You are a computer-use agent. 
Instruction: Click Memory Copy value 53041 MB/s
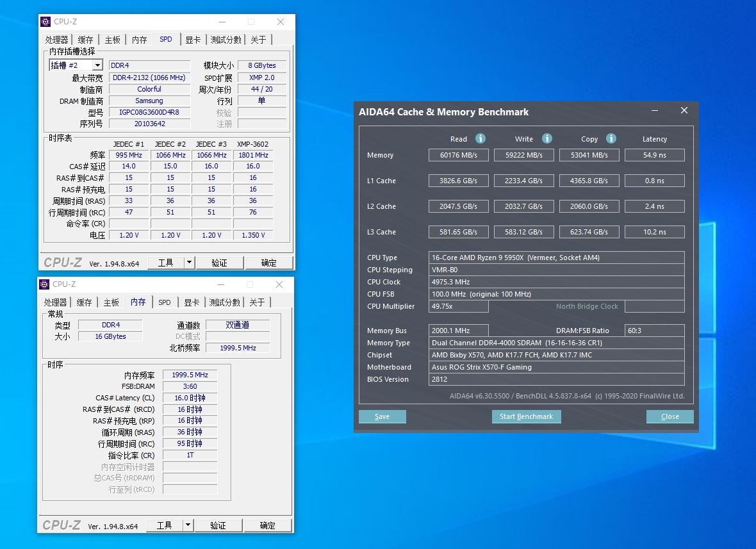(589, 155)
